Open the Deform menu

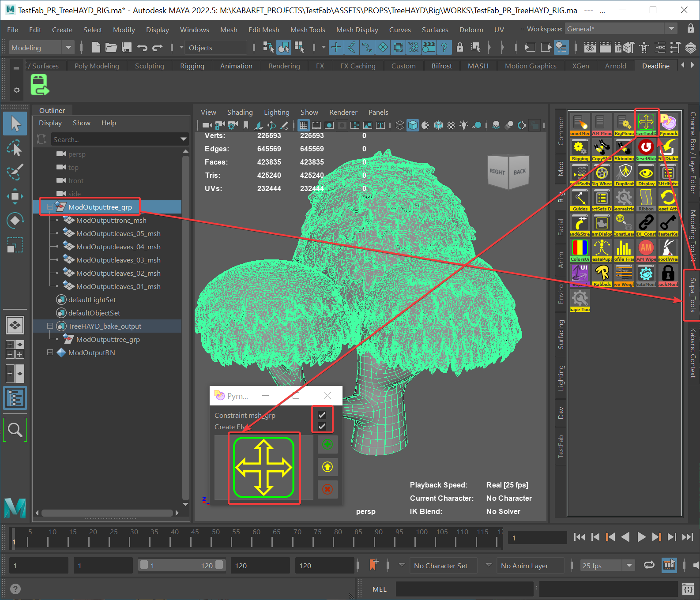pos(471,30)
